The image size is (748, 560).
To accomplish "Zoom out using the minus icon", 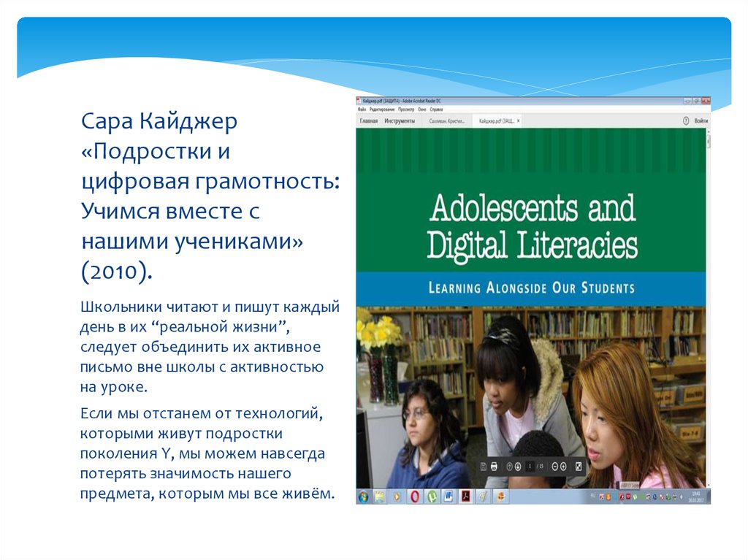I will coord(555,466).
